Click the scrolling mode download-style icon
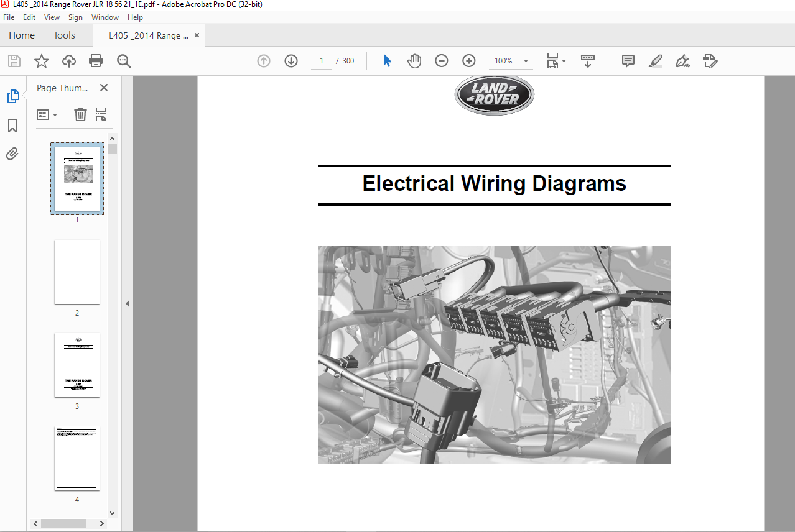The image size is (795, 532). [x=588, y=61]
